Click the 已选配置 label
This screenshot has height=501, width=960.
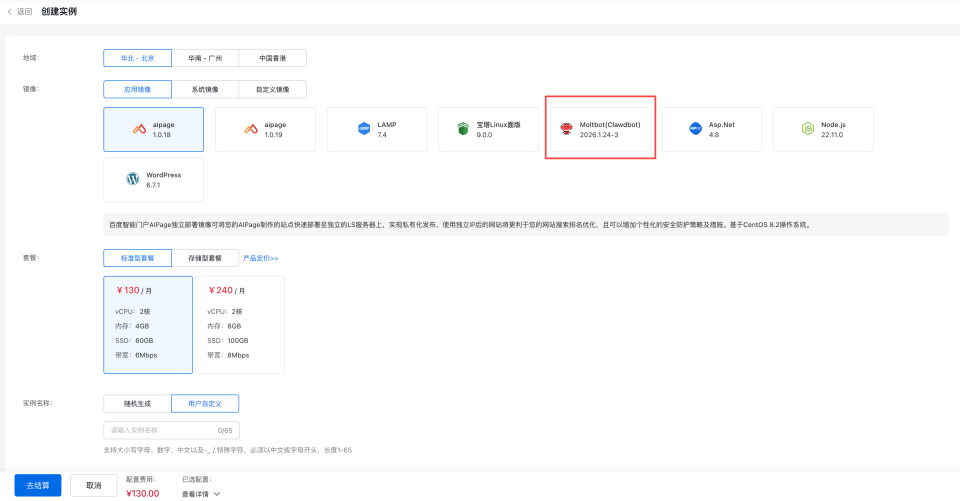(197, 480)
